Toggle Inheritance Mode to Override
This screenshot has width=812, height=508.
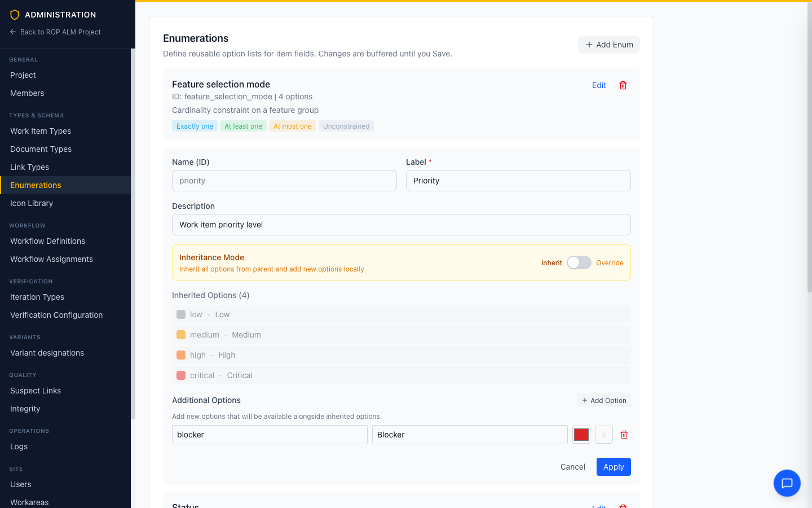pos(579,262)
